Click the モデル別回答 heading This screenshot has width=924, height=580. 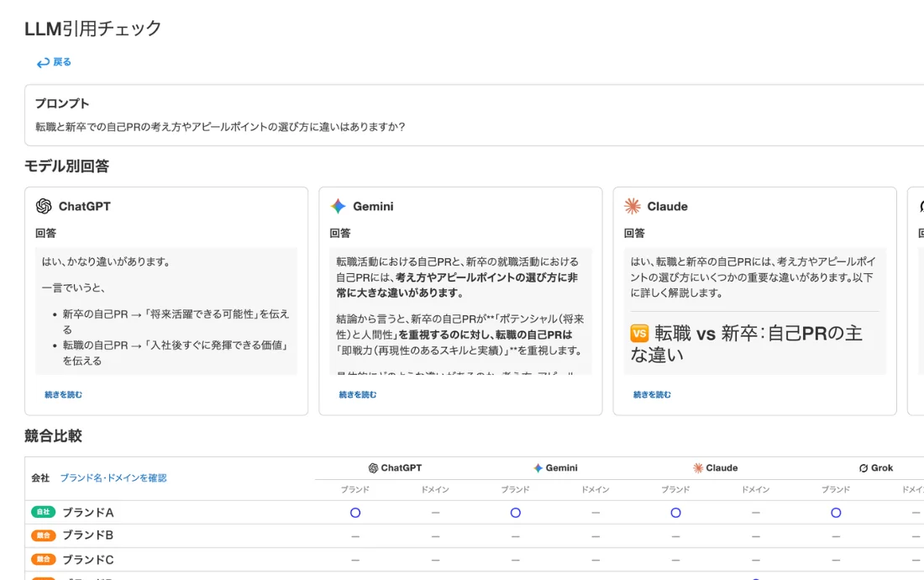pos(66,166)
